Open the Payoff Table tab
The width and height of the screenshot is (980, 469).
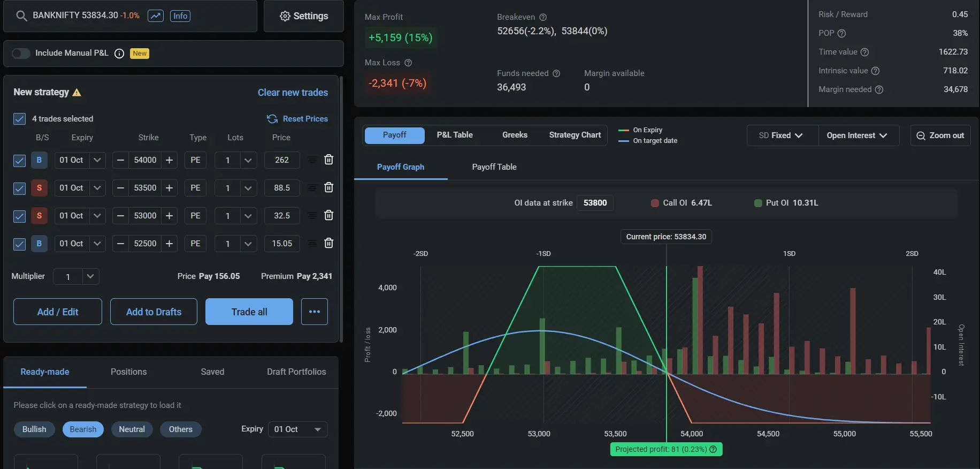tap(494, 167)
